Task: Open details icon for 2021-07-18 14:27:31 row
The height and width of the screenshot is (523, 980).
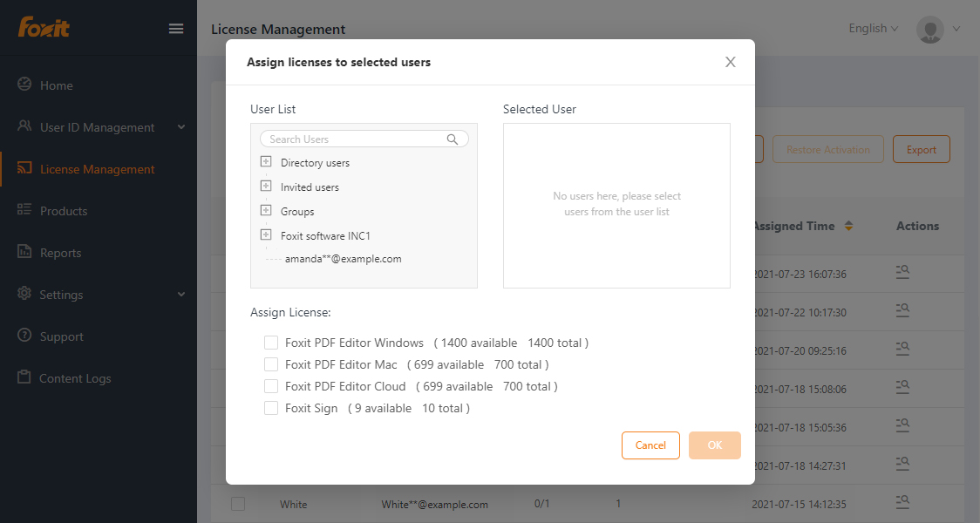Action: (x=902, y=465)
